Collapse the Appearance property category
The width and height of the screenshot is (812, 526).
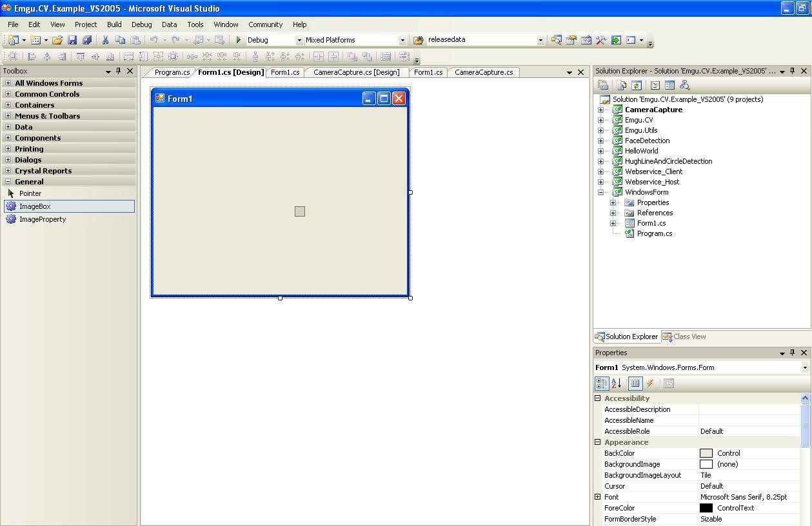pyautogui.click(x=597, y=442)
